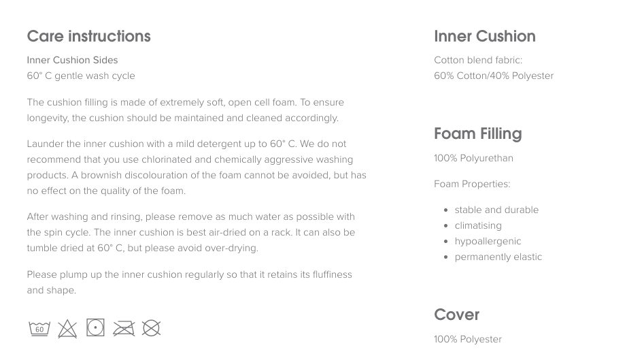Image resolution: width=644 pixels, height=354 pixels.
Task: Click the do-not-dry-clean crossed circle icon
Action: [x=151, y=328]
